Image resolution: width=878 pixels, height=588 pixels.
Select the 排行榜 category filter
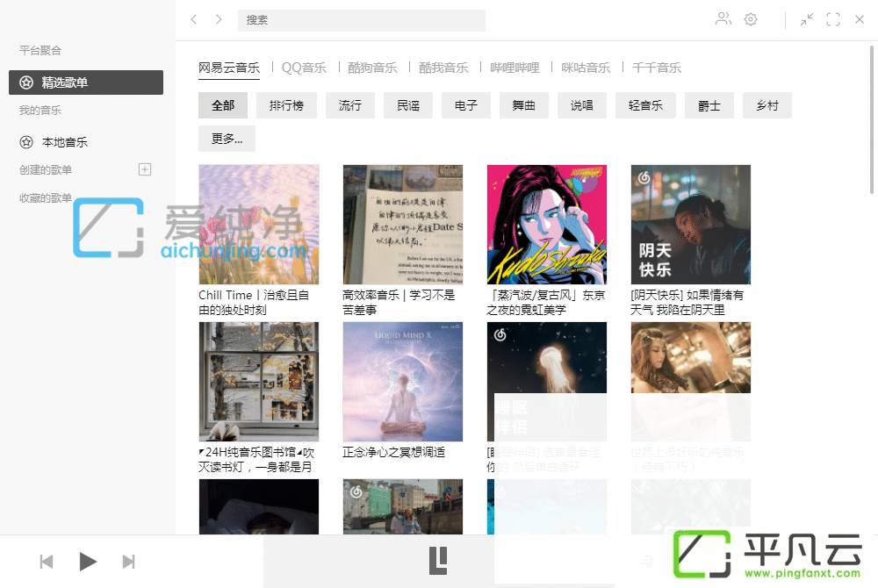tap(287, 105)
